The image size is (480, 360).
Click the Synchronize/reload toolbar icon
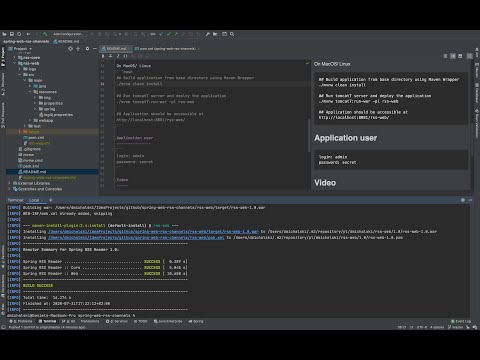19,34
